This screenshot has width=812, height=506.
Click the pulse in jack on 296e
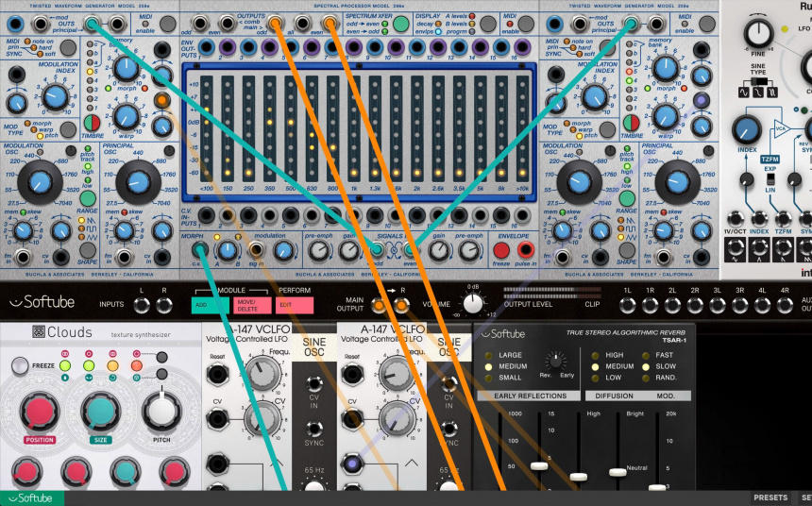pos(526,250)
